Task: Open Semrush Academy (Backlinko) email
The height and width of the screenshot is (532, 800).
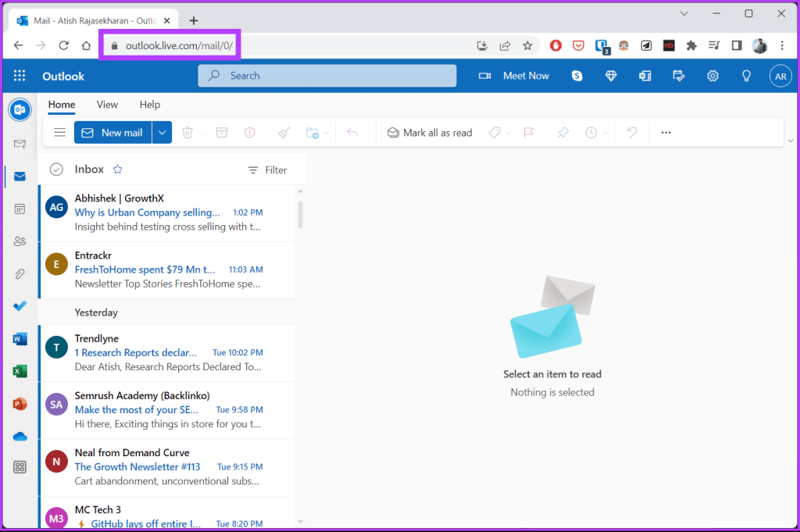Action: click(167, 410)
